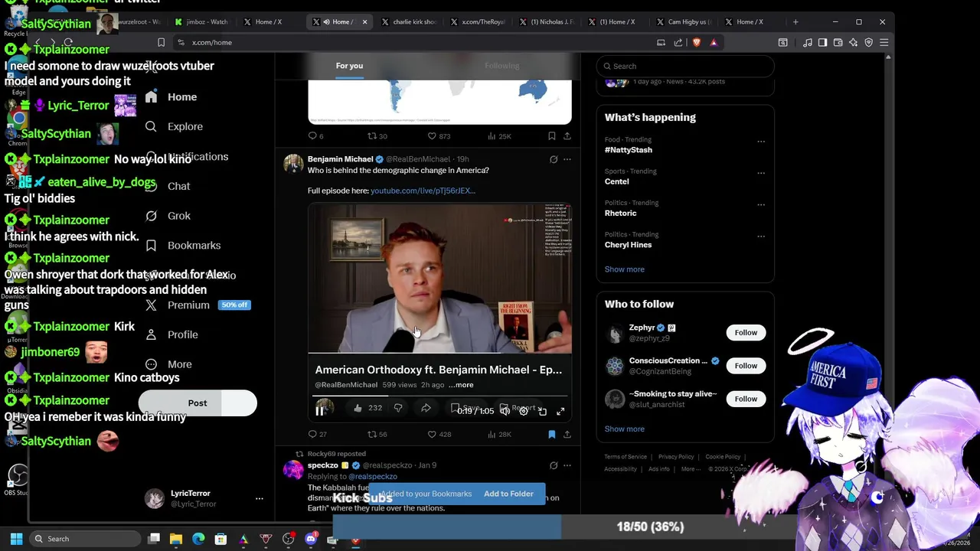
Task: Click the Brave Rewards triangle icon
Action: (x=714, y=43)
